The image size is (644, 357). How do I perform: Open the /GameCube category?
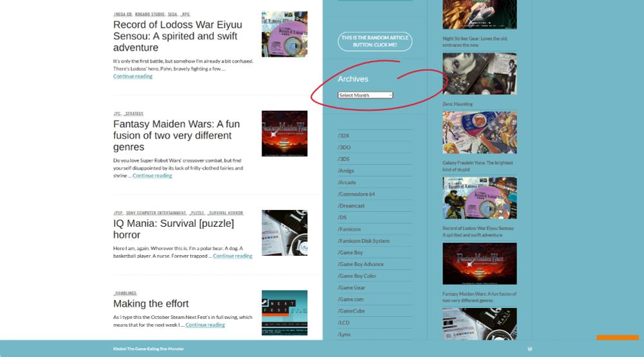click(x=351, y=311)
